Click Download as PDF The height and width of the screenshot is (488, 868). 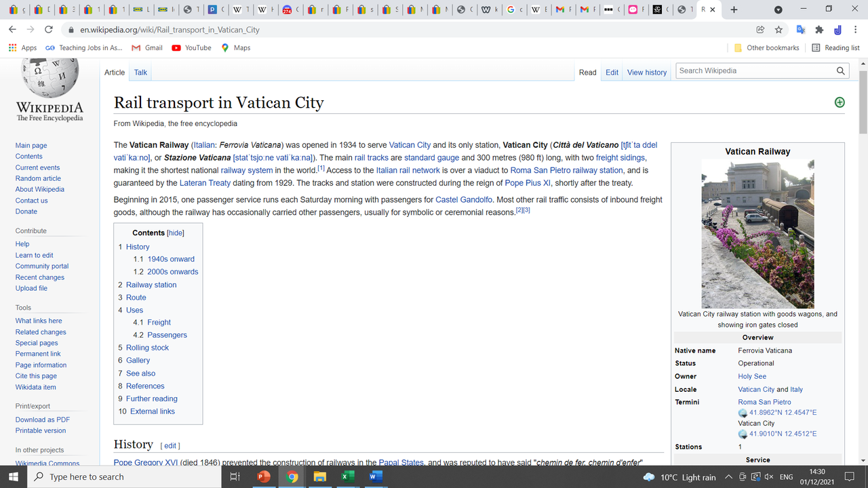pyautogui.click(x=43, y=420)
